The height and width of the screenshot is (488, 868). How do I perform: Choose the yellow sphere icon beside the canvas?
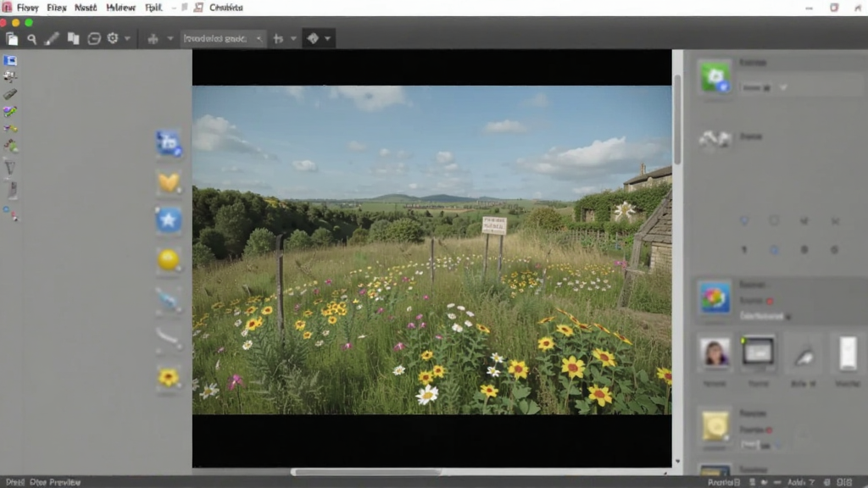coord(169,259)
